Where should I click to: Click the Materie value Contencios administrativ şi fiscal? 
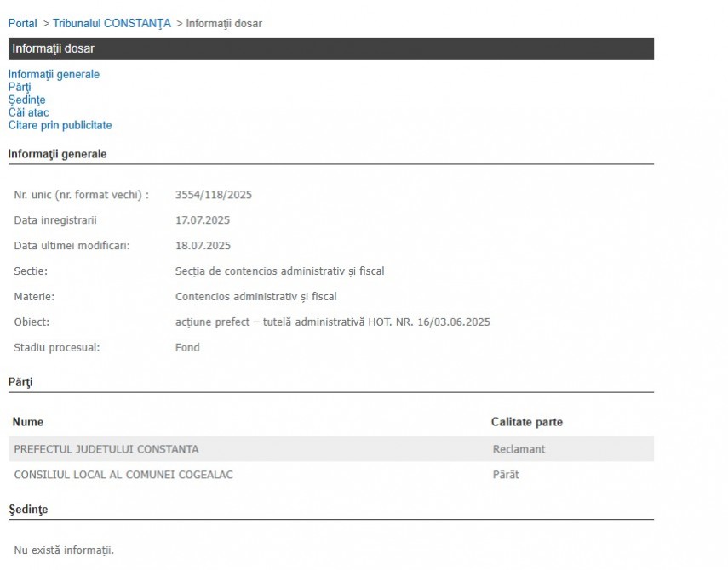point(255,297)
